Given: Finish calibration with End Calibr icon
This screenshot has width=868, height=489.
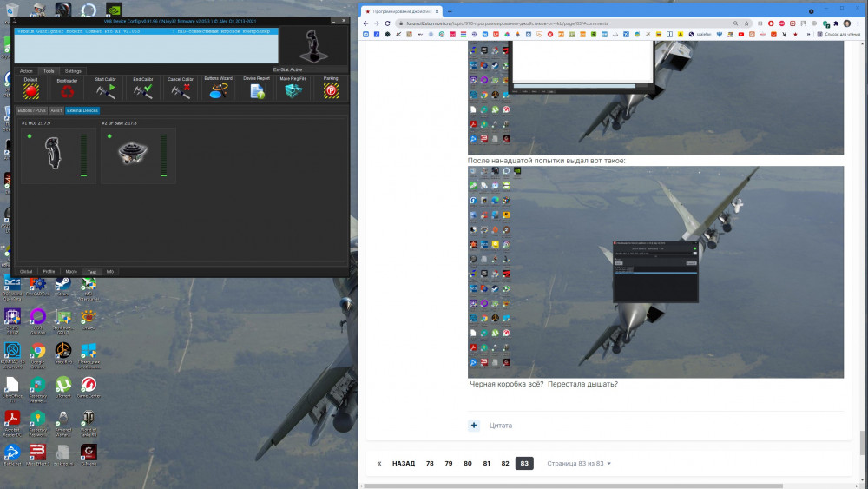Looking at the screenshot, I should (143, 91).
